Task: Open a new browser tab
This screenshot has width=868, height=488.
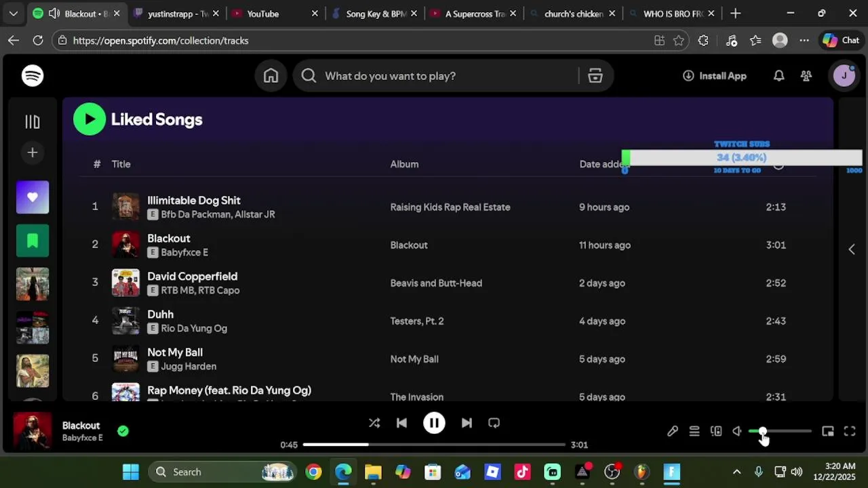Action: click(x=735, y=14)
